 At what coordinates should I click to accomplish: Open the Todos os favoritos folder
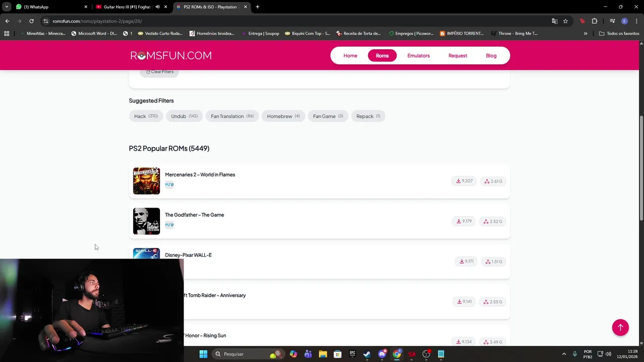(619, 34)
